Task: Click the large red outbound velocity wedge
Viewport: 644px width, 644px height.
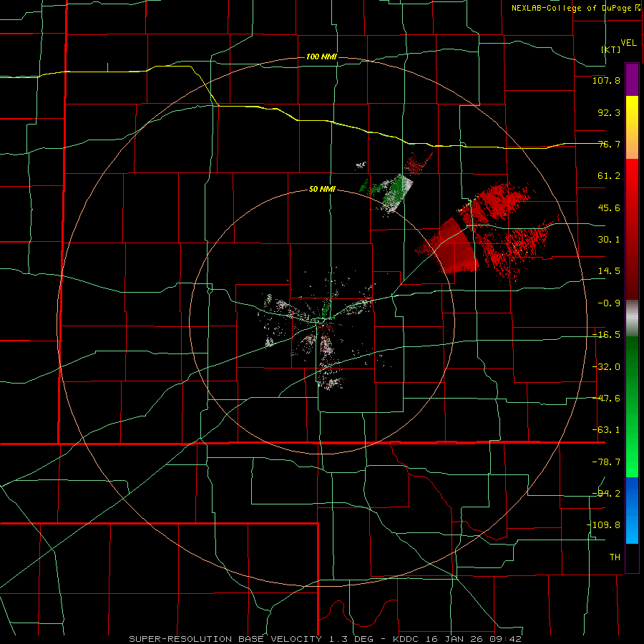Action: pos(456,248)
